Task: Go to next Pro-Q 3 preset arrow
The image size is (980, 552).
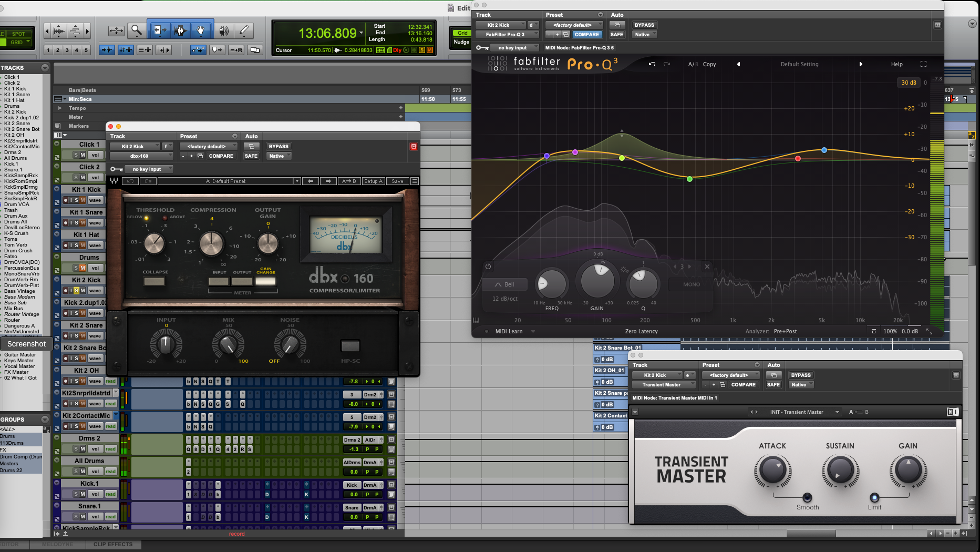Action: tap(861, 64)
